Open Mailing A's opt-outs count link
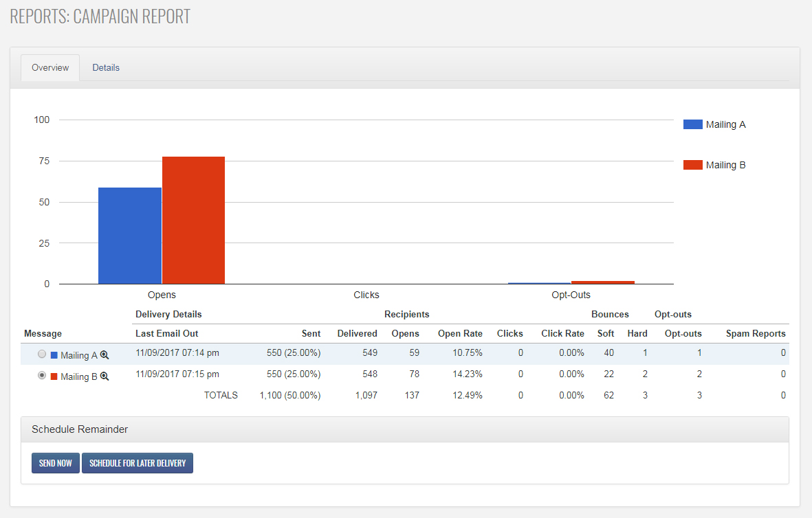 pyautogui.click(x=699, y=352)
